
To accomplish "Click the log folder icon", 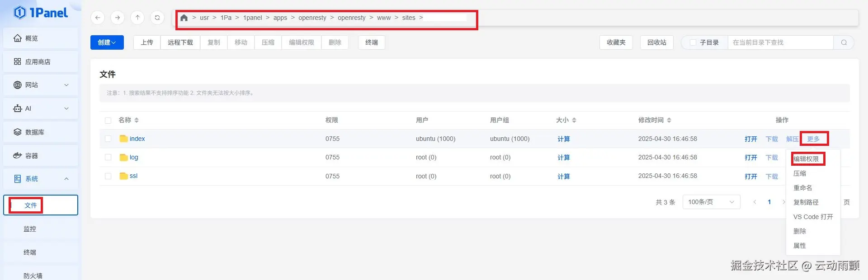I will tap(123, 157).
